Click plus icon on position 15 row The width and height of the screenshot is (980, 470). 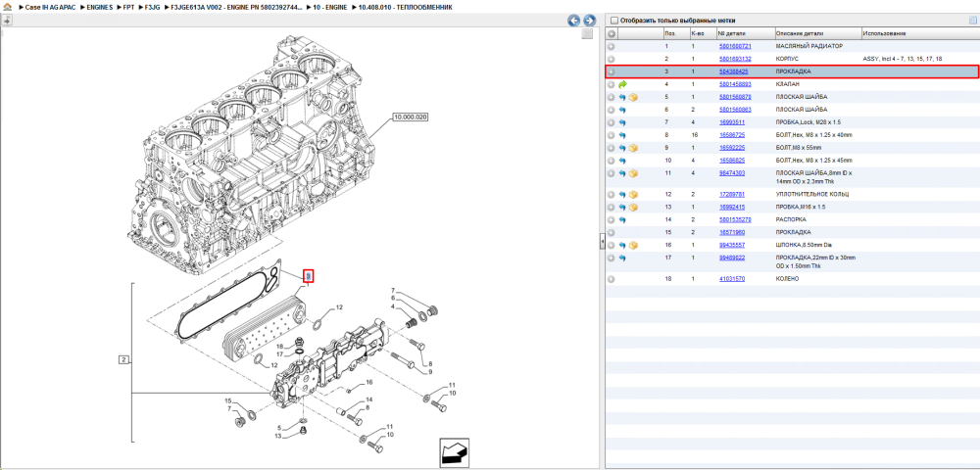pyautogui.click(x=612, y=232)
